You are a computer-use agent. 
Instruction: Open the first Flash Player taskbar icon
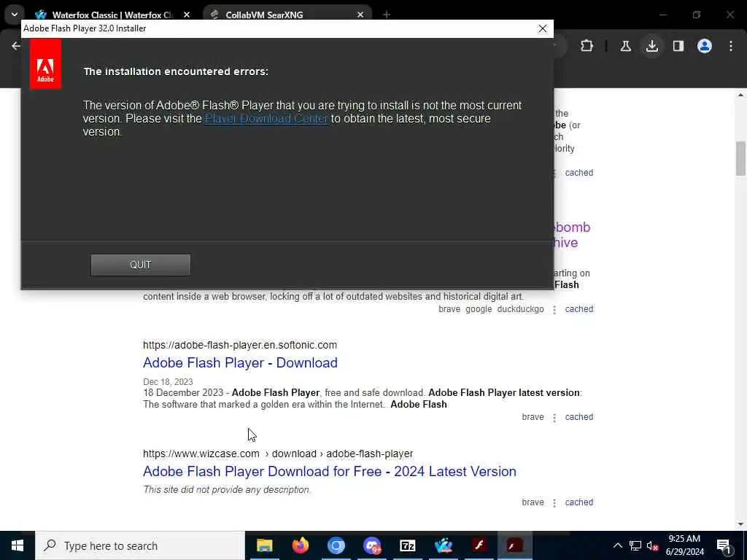pos(479,545)
